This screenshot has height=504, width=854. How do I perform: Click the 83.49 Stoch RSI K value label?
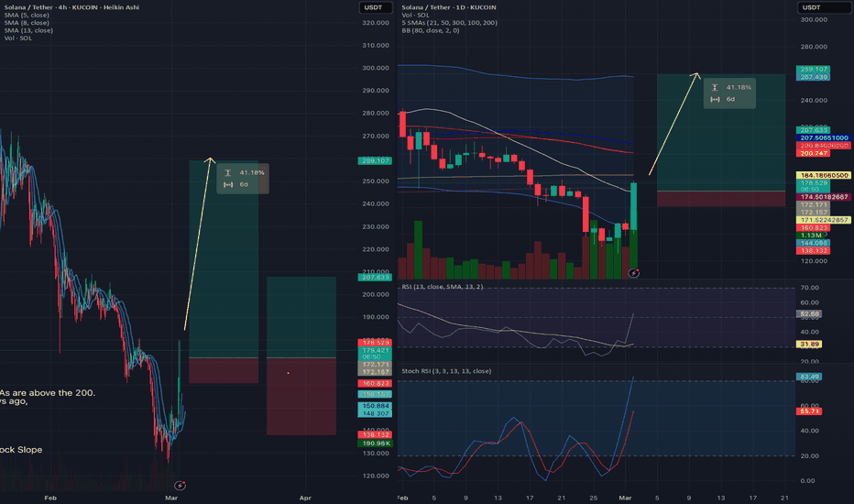pos(809,377)
